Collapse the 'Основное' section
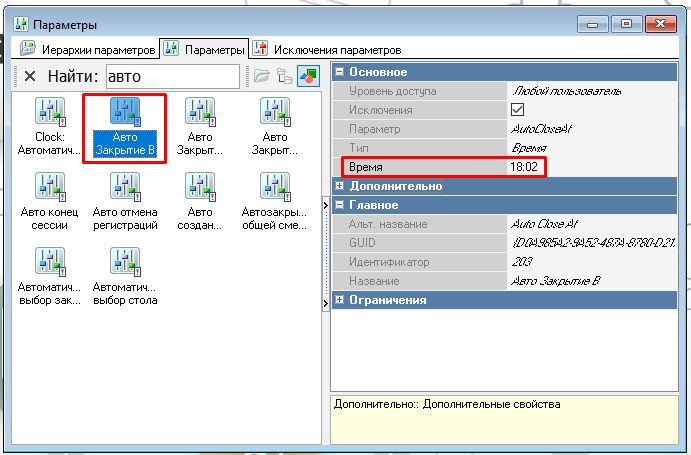The height and width of the screenshot is (455, 691). click(x=340, y=72)
